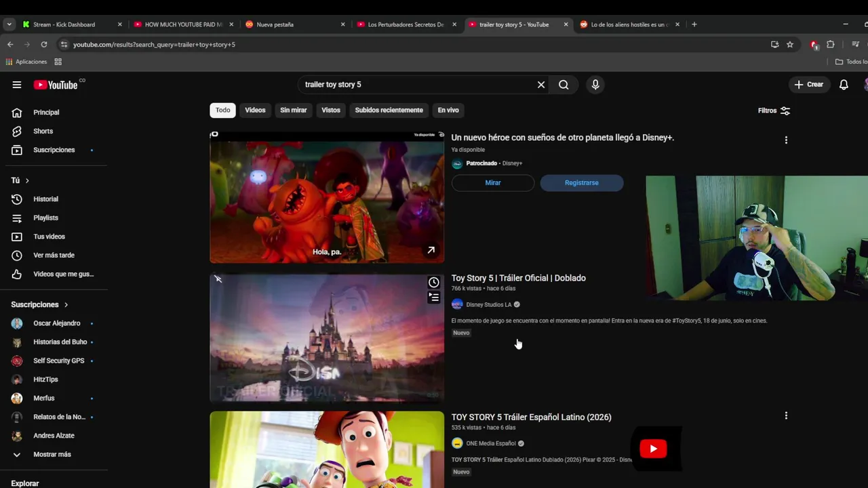Switch to Los Perturbadores Secretos tab
This screenshot has width=868, height=488.
pyautogui.click(x=406, y=24)
